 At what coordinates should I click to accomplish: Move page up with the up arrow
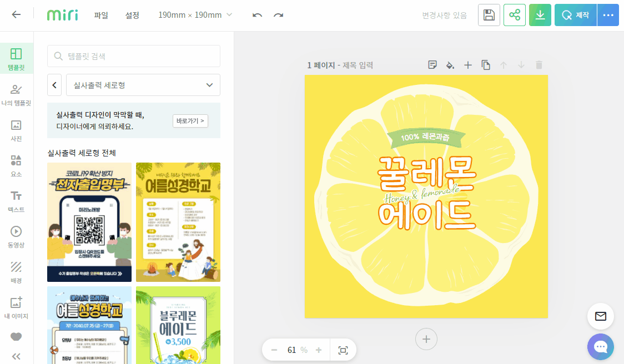tap(504, 65)
